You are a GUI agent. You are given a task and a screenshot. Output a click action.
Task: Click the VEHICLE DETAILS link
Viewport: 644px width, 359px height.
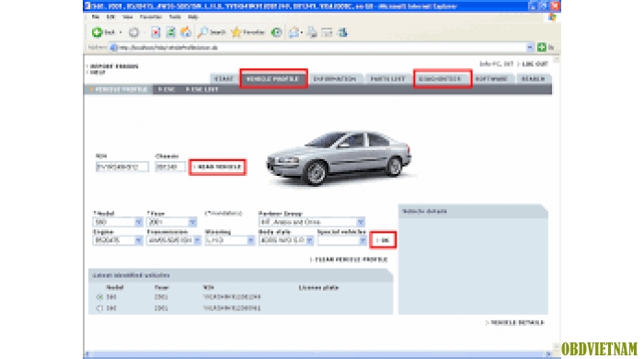pos(515,322)
